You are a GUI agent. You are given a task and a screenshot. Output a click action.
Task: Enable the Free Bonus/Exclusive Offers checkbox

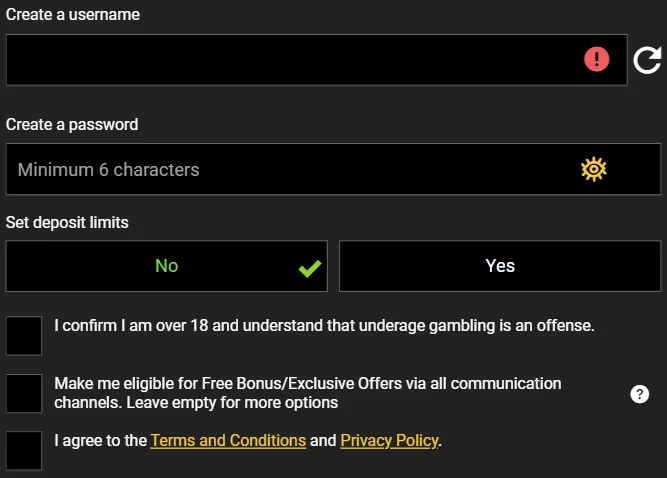pos(24,394)
